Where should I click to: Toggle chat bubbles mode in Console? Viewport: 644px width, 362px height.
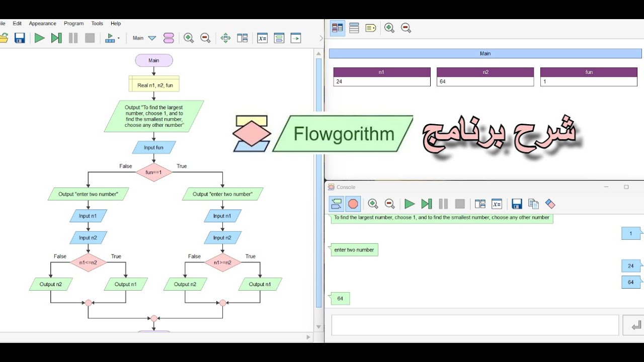click(x=337, y=204)
